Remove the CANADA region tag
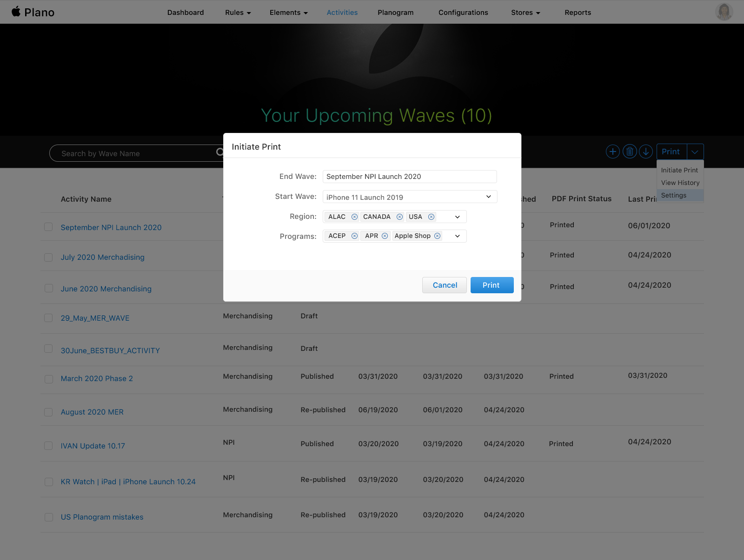The image size is (744, 560). pos(399,217)
